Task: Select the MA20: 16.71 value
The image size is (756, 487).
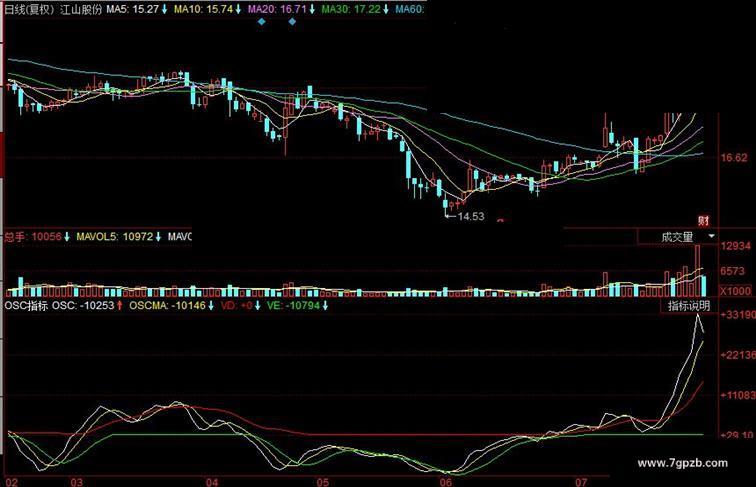Action: (x=277, y=9)
